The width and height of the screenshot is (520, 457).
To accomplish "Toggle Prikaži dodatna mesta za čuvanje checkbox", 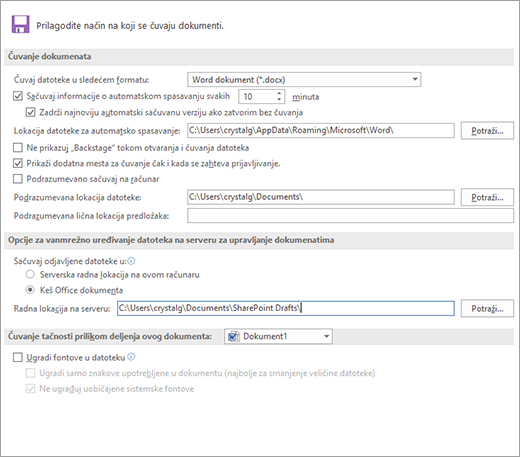I will tap(18, 163).
